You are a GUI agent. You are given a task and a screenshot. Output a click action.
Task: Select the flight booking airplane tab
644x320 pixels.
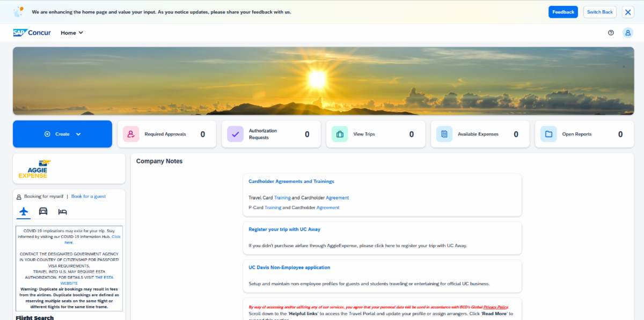click(23, 211)
